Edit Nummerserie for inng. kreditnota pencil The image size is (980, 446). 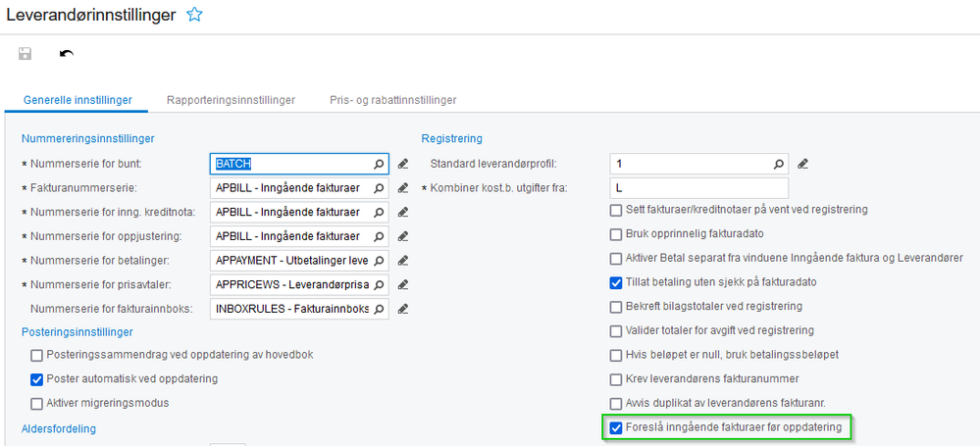click(403, 213)
